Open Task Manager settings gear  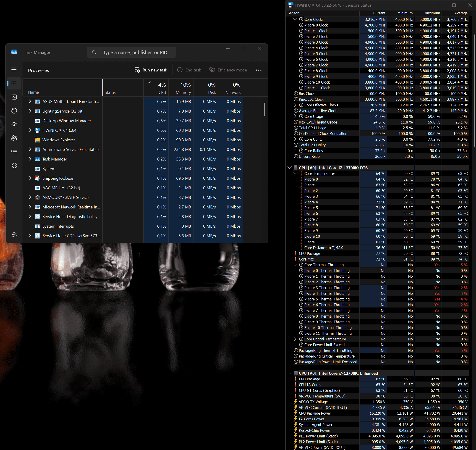(14, 235)
